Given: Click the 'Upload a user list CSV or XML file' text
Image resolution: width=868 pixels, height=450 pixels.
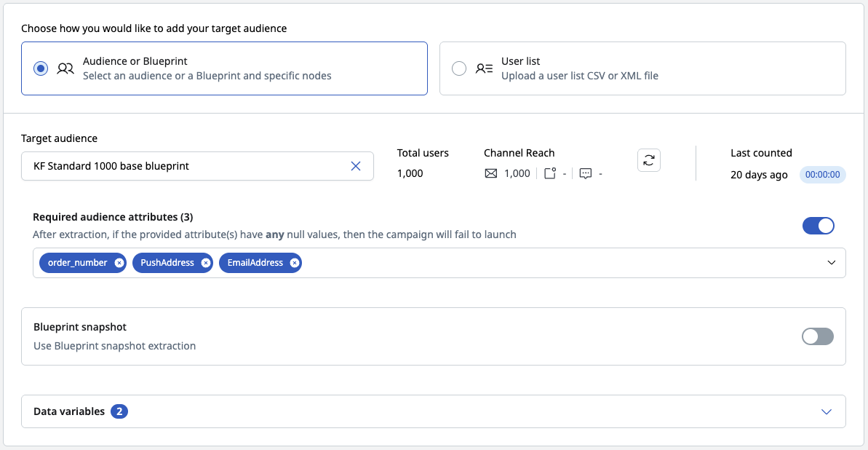Looking at the screenshot, I should (x=580, y=76).
